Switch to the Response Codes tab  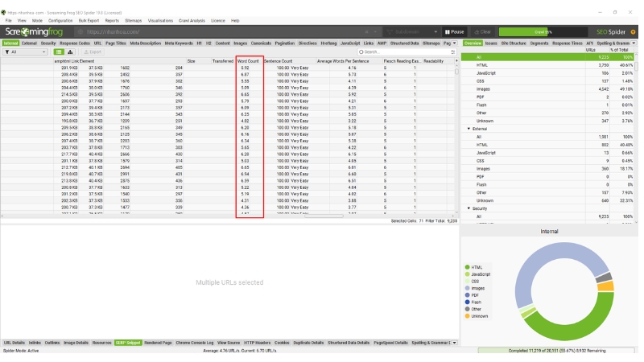tap(75, 43)
